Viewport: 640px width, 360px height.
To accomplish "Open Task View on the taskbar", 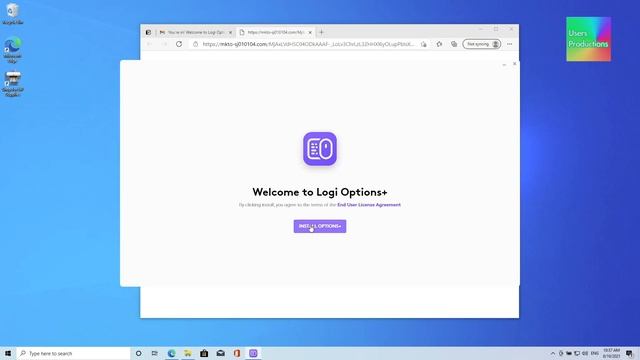I will click(x=155, y=353).
